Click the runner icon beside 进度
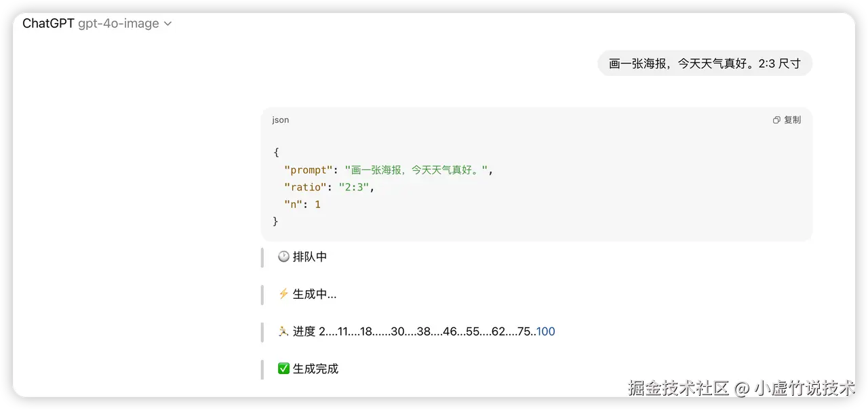 [x=283, y=331]
